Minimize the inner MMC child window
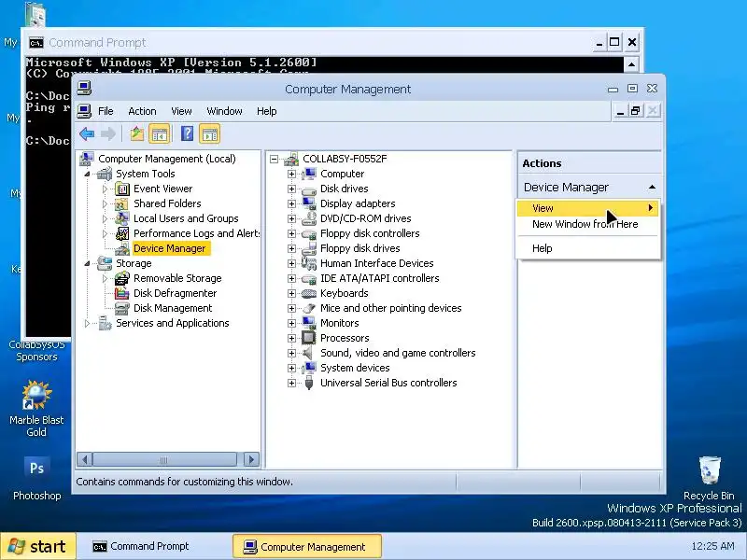This screenshot has height=560, width=747. pyautogui.click(x=620, y=111)
